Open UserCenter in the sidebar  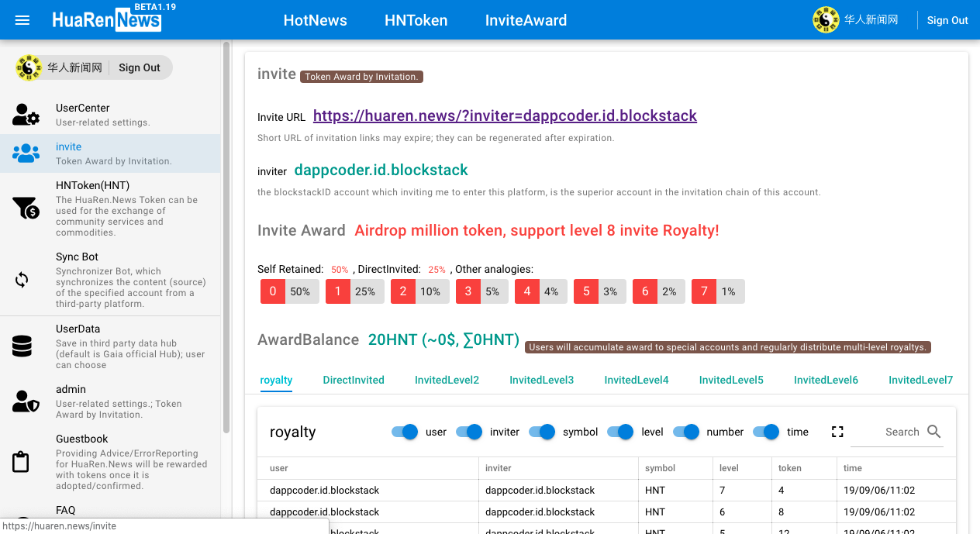point(110,115)
